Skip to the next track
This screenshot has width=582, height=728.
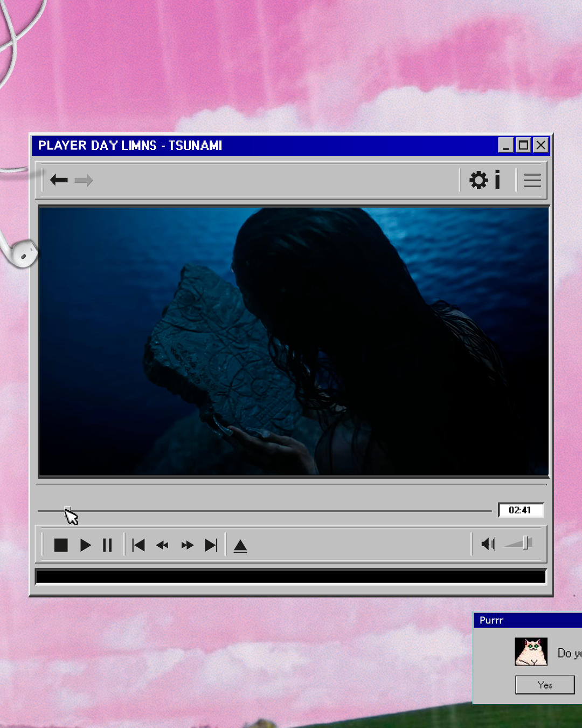click(211, 545)
